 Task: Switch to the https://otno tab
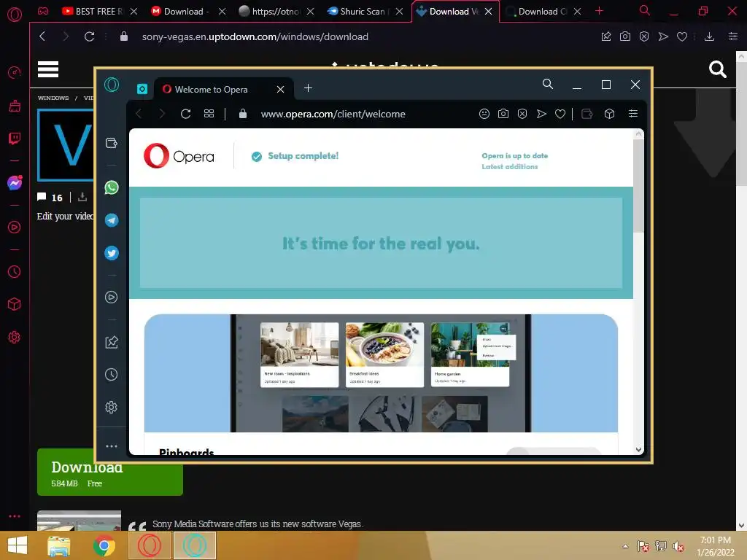[275, 12]
